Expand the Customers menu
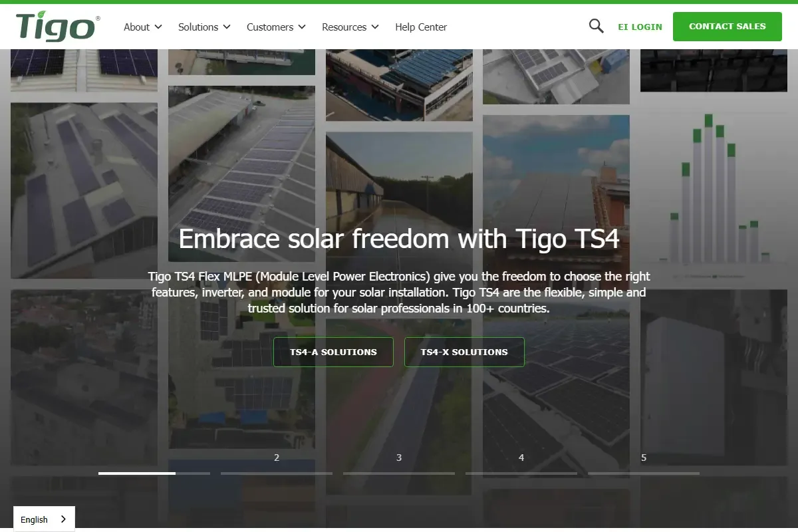The width and height of the screenshot is (798, 532). pyautogui.click(x=276, y=27)
